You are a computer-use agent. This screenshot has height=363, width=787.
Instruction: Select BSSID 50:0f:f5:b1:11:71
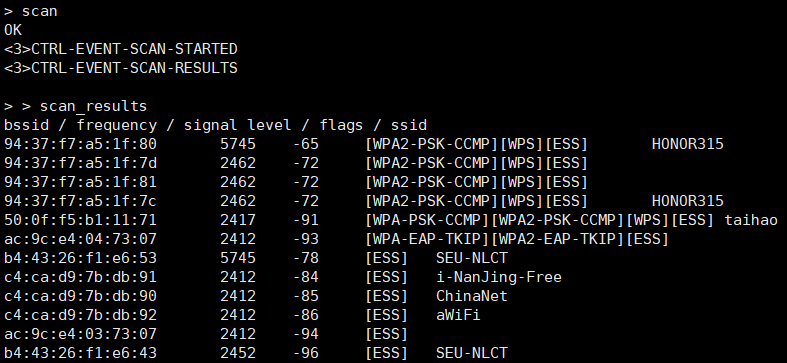(80, 220)
